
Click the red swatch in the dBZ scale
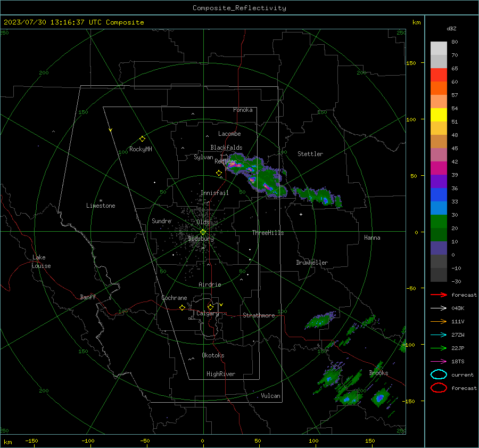point(439,75)
